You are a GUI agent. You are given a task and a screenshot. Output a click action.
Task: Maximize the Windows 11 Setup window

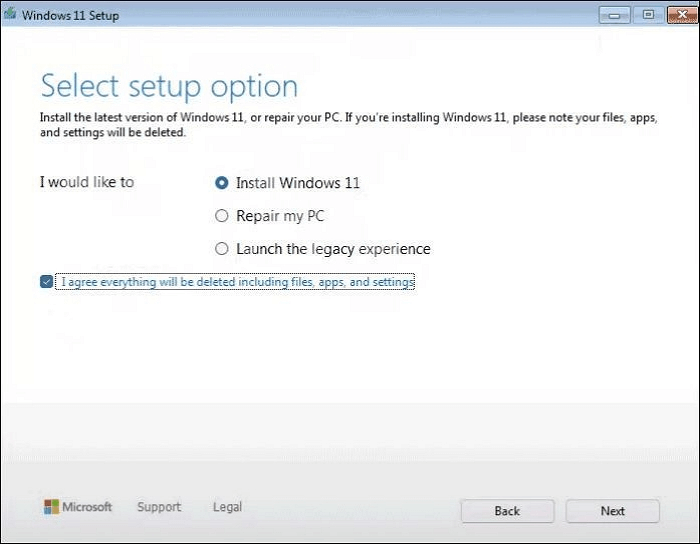point(648,15)
